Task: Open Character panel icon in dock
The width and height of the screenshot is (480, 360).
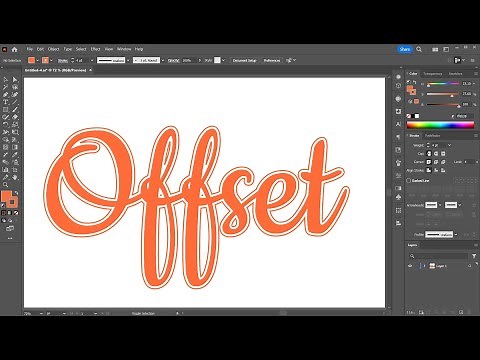Action: point(398,124)
